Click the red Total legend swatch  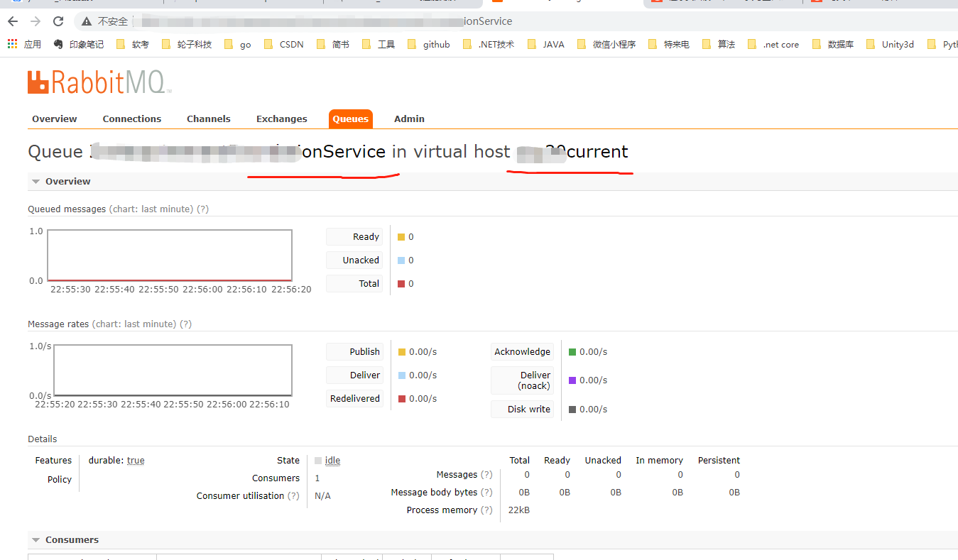coord(401,284)
